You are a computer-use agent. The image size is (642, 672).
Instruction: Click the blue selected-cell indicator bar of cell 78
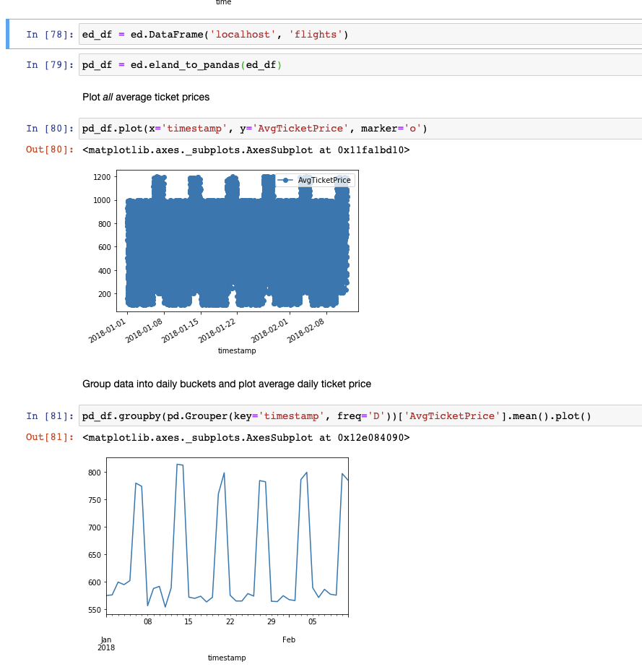click(7, 34)
